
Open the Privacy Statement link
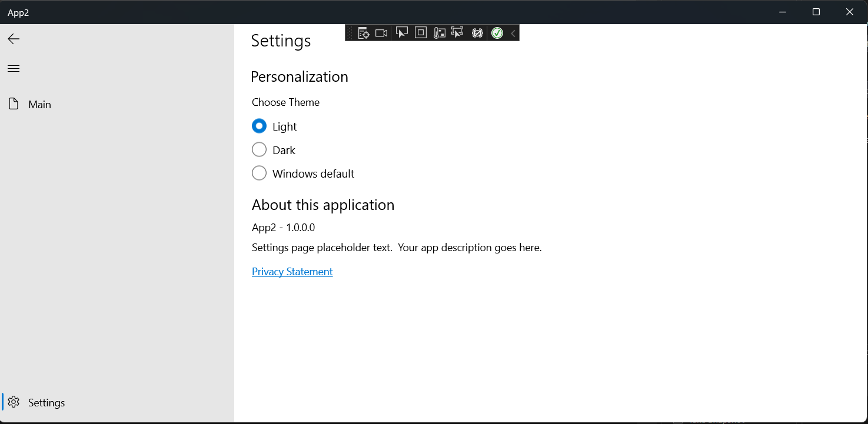coord(292,271)
